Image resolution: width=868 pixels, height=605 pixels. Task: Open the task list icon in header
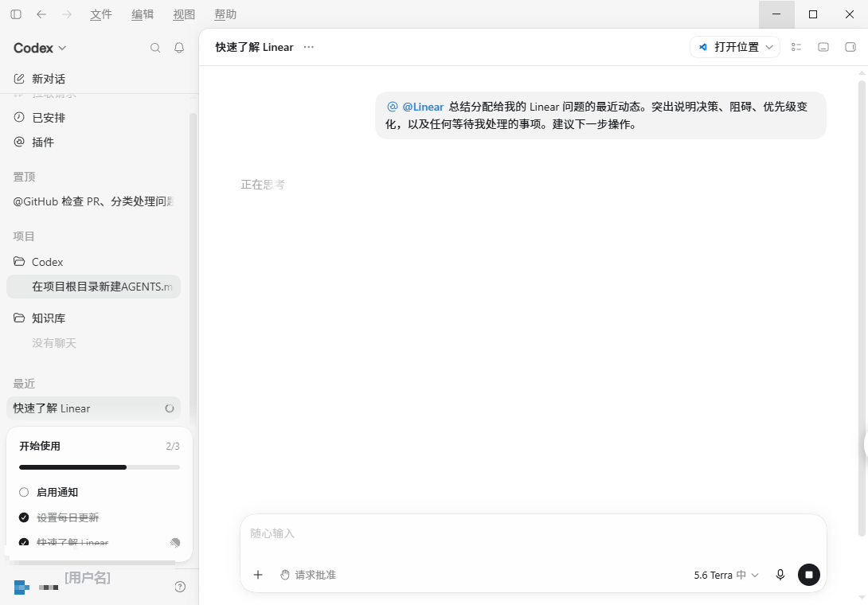coord(796,47)
